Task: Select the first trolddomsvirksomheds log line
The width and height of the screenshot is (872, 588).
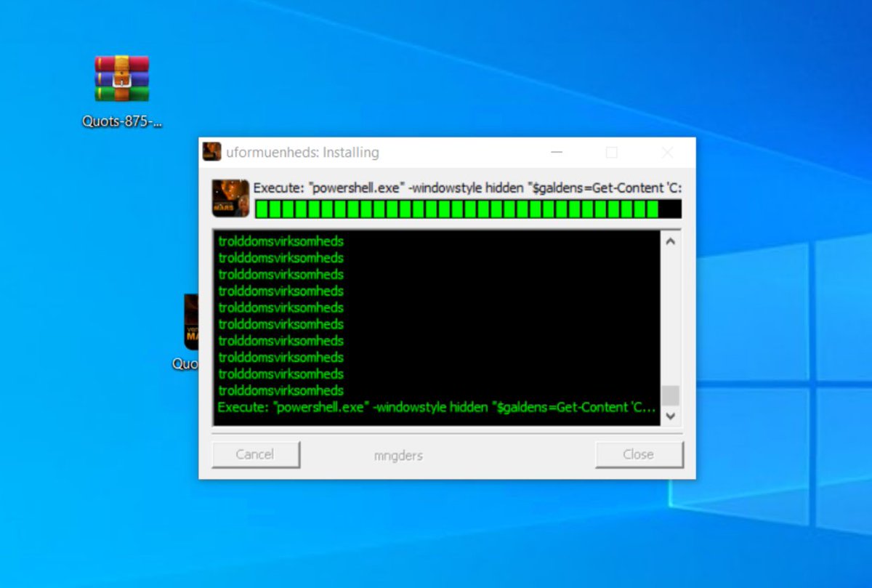Action: coord(281,241)
